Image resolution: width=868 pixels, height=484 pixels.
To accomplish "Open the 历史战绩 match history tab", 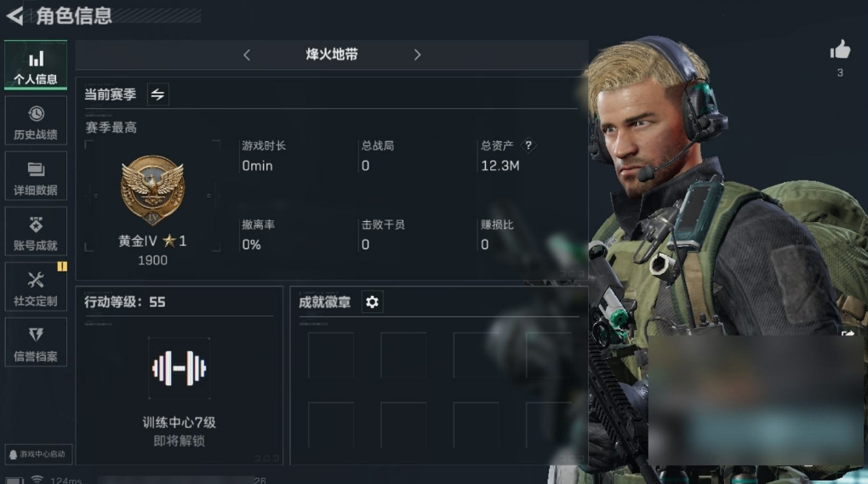I will 36,121.
